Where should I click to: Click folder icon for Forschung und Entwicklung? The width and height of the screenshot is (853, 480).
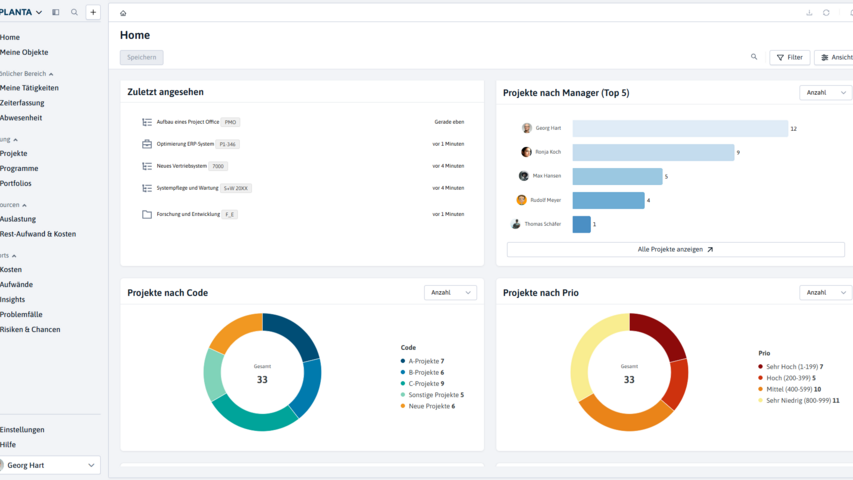tap(147, 214)
